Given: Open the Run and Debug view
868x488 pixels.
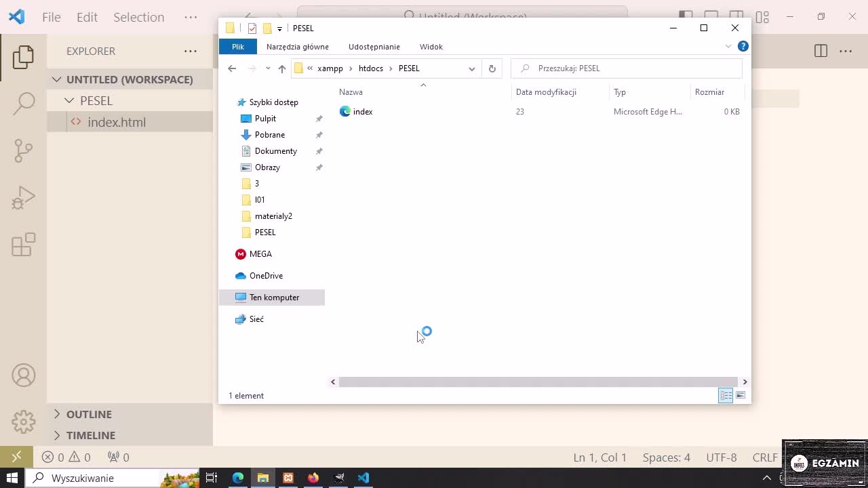Looking at the screenshot, I should 23,198.
